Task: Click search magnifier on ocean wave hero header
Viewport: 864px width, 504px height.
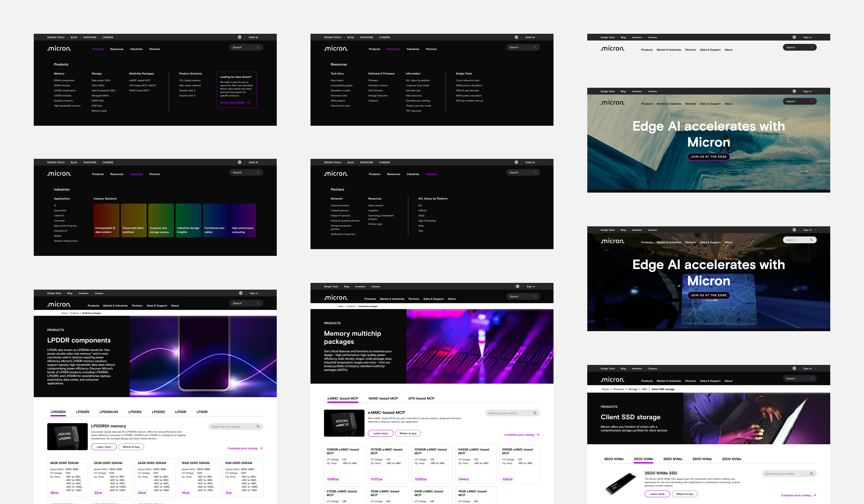Action: click(x=812, y=101)
